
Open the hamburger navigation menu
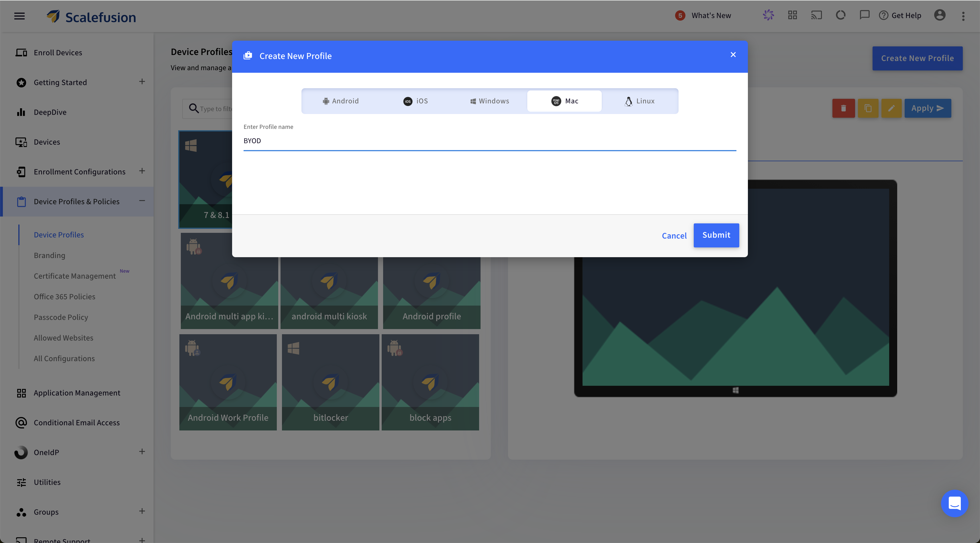[19, 16]
